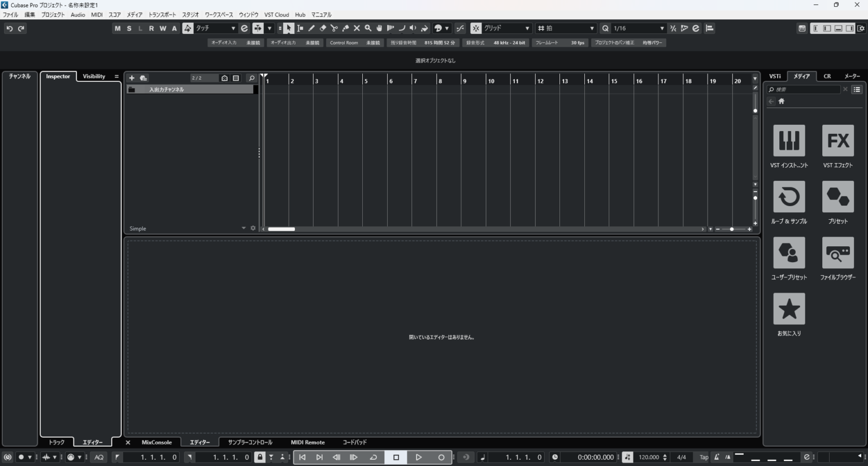
Task: Select the Draw pencil tool
Action: click(x=311, y=28)
